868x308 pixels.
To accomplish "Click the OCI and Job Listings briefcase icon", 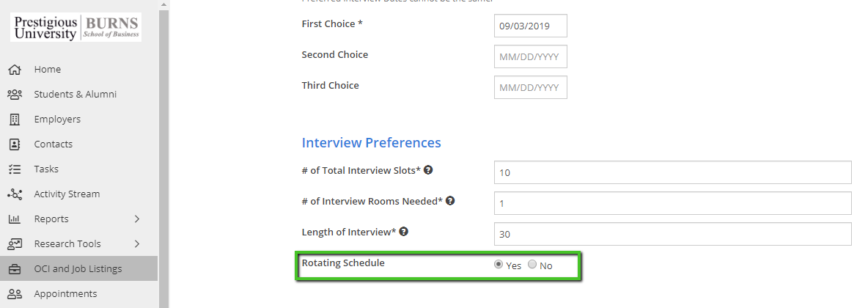I will point(14,269).
